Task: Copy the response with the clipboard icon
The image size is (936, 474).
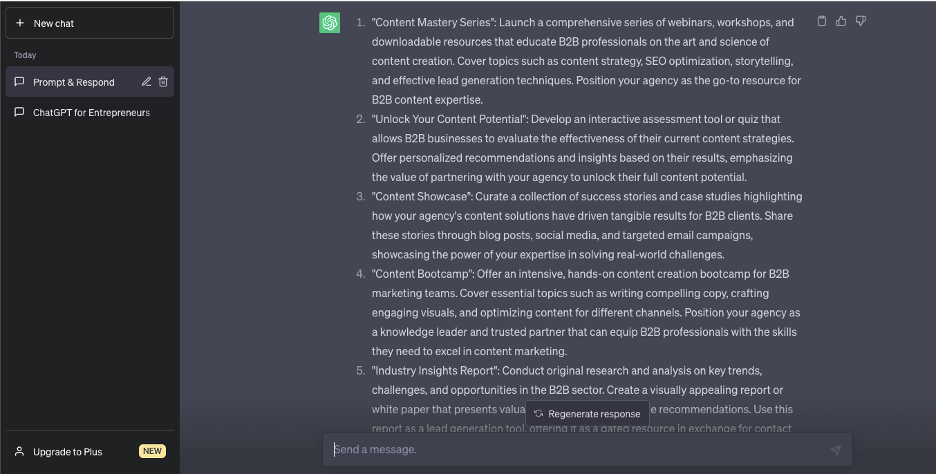Action: coord(822,21)
